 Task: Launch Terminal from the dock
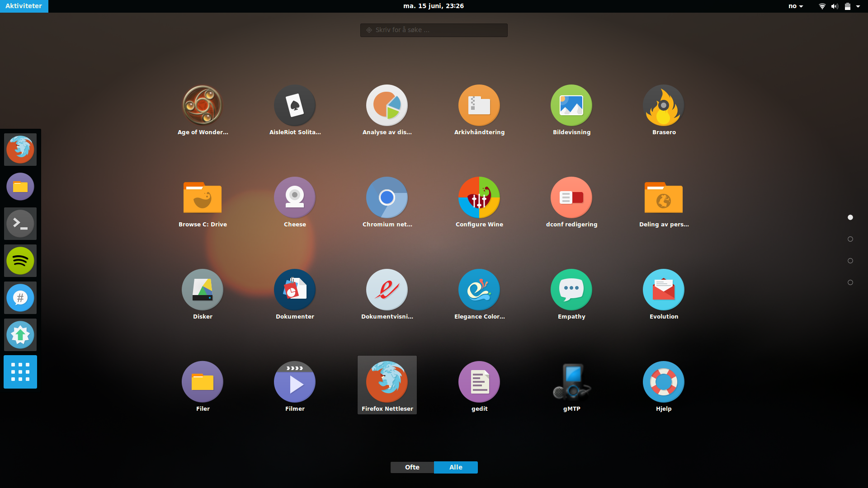click(x=20, y=224)
